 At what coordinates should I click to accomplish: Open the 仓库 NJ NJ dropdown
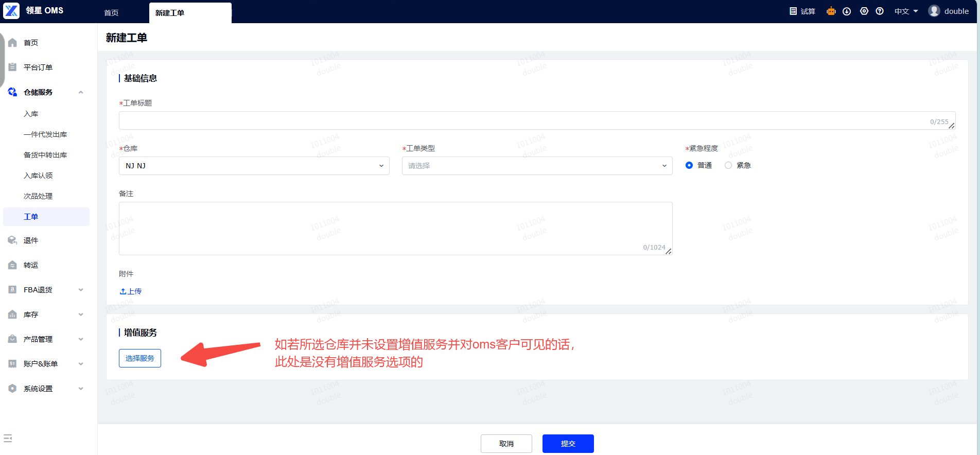[254, 166]
